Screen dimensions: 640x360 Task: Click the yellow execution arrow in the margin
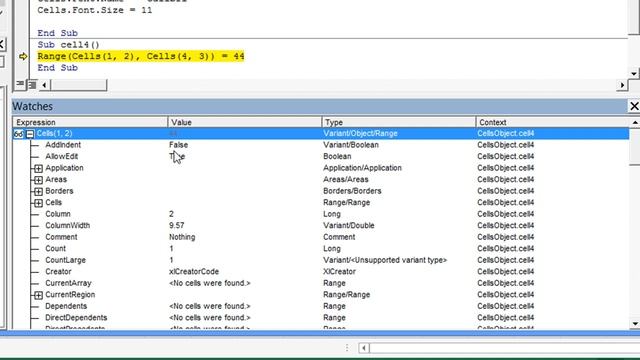coord(23,56)
